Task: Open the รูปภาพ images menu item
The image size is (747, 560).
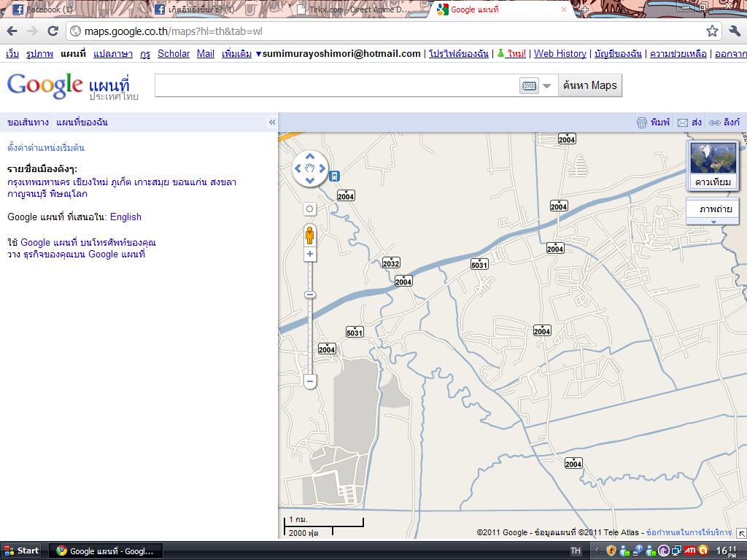Action: [x=39, y=54]
